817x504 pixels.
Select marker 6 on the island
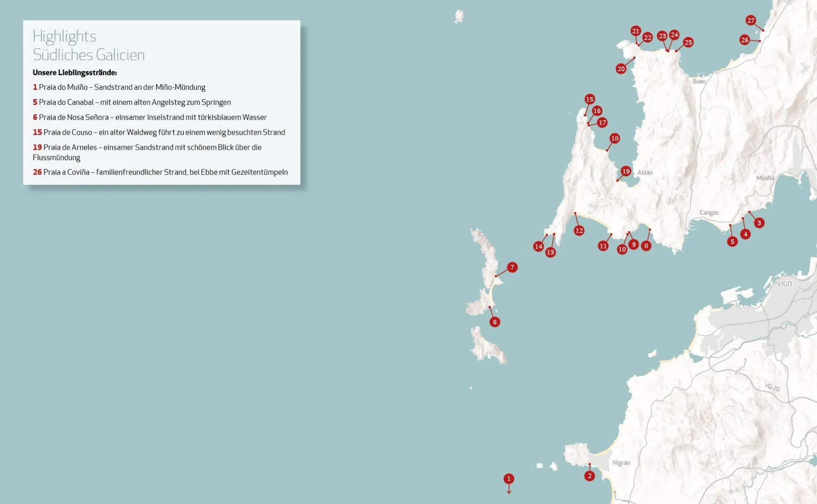[495, 322]
